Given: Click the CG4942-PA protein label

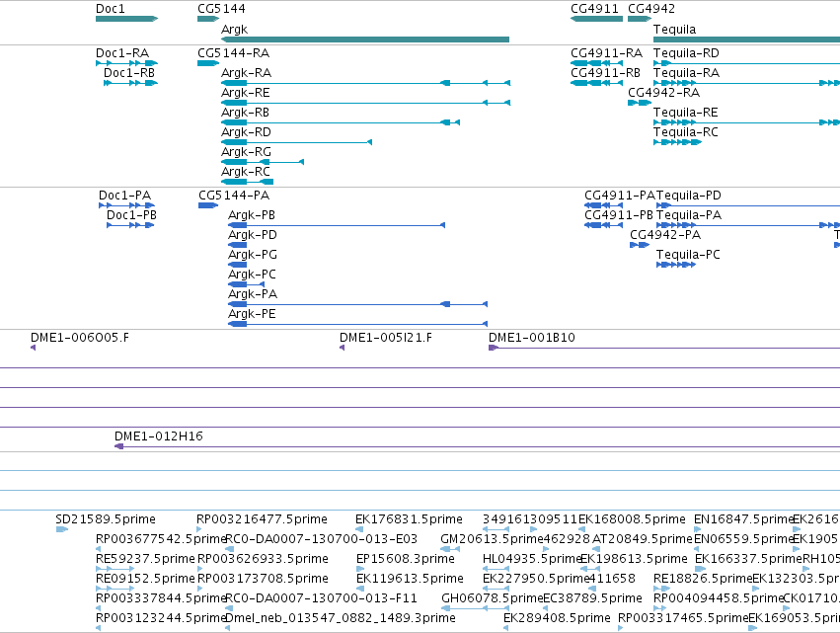Looking at the screenshot, I should 665,235.
